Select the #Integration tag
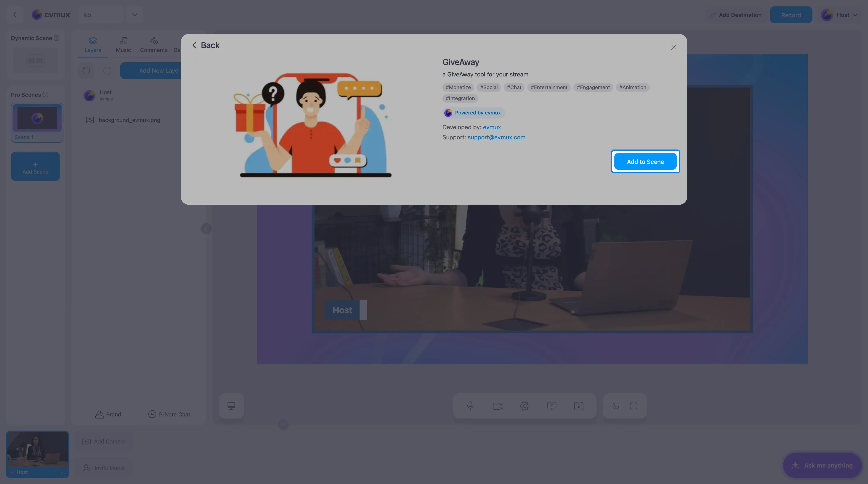Image resolution: width=868 pixels, height=484 pixels. (460, 98)
